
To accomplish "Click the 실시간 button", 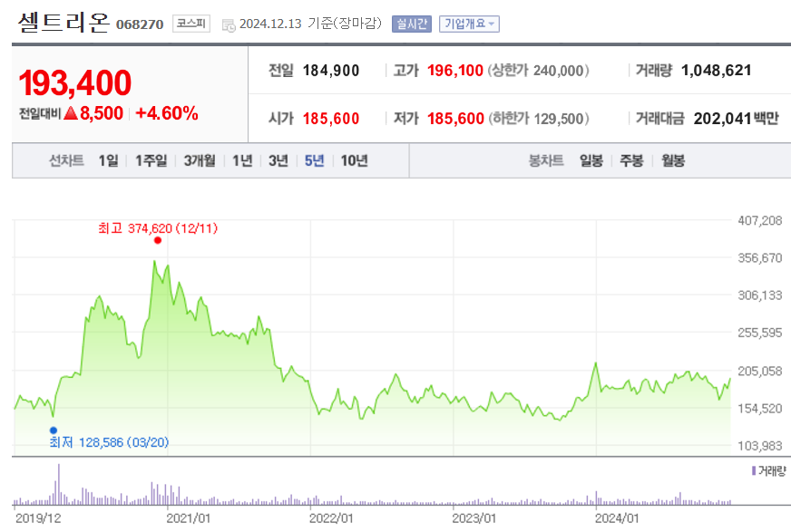I will pyautogui.click(x=412, y=24).
